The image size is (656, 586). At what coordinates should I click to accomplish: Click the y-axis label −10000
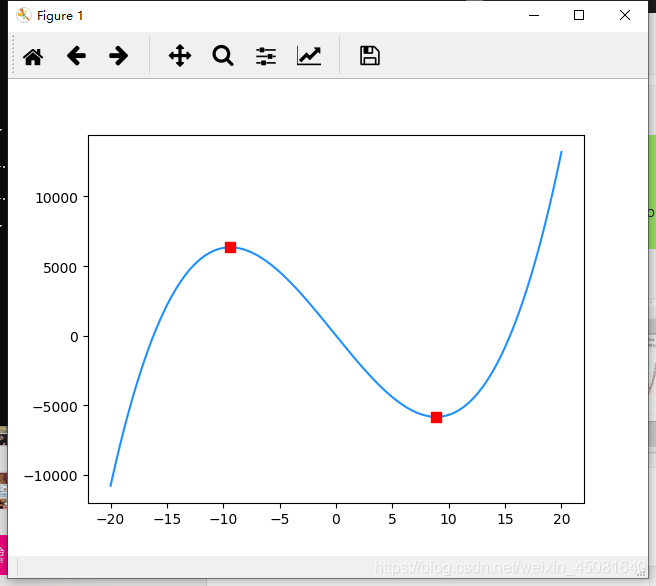[51, 476]
